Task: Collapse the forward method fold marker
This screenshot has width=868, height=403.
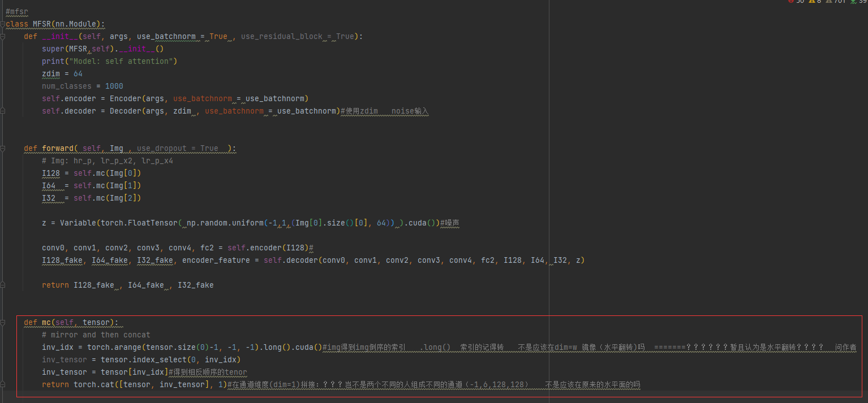Action: coord(2,148)
